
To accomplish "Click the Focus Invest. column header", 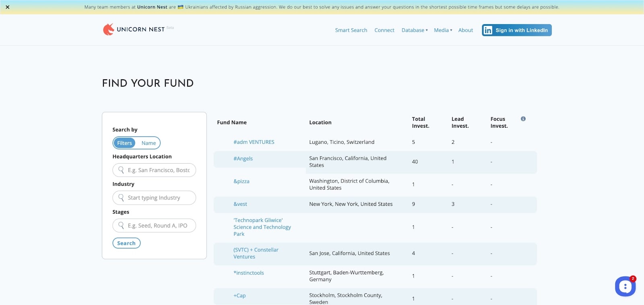I will [x=499, y=122].
